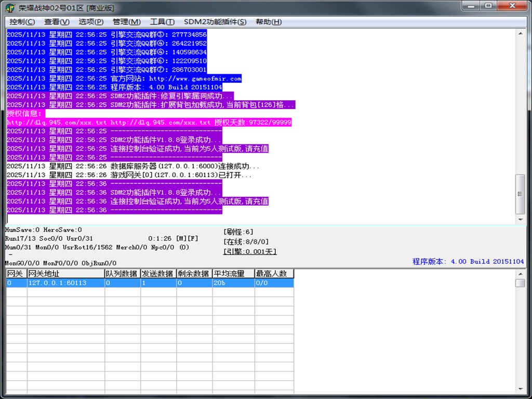Click log line 引擎交流QQ群 140598634
Image resolution: width=532 pixels, height=399 pixels.
tap(107, 52)
